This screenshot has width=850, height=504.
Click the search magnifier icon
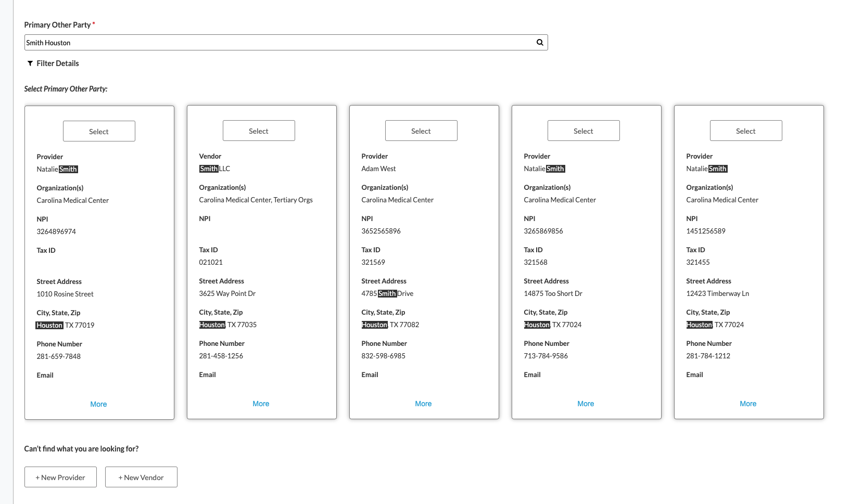pos(539,42)
